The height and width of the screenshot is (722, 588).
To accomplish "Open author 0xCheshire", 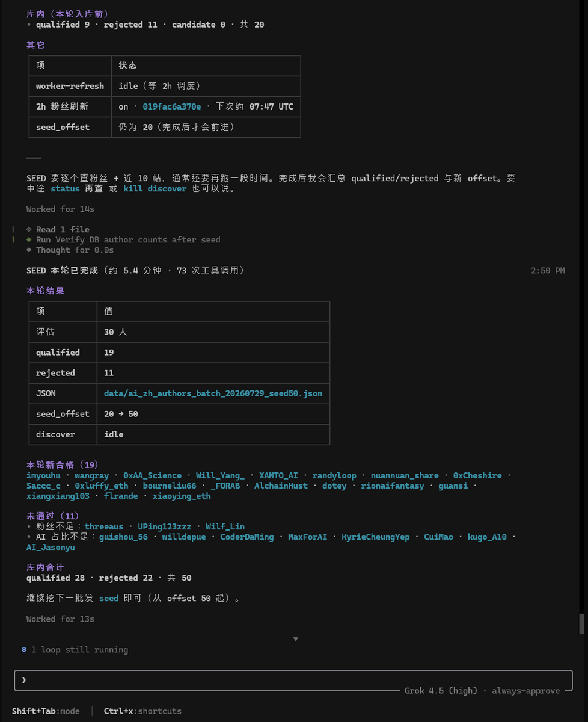I will 477,475.
